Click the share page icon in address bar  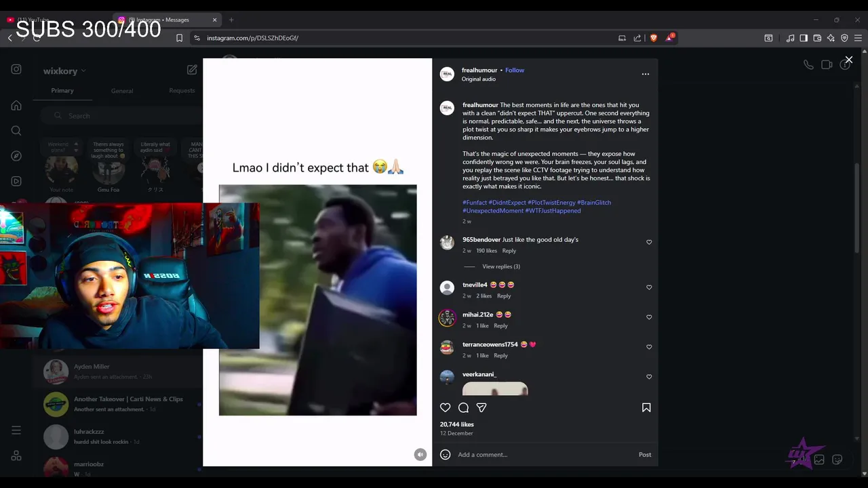click(637, 38)
